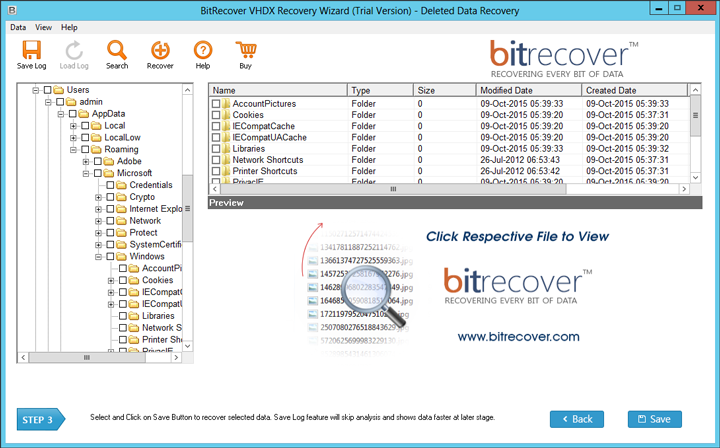Expand the Adobe folder node
This screenshot has height=448, width=720.
(86, 162)
